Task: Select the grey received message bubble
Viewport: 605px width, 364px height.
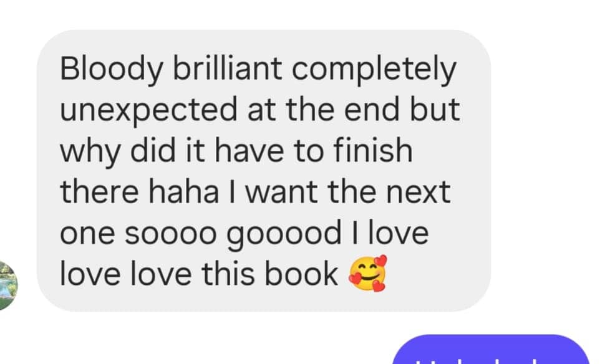Action: (264, 170)
